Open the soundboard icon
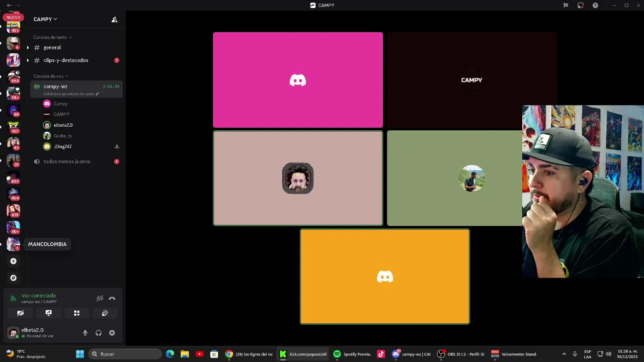644x362 pixels. 105,313
